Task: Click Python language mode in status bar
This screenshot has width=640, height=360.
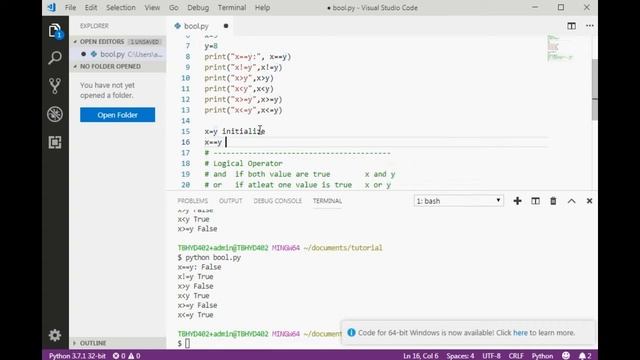Action: [x=542, y=356]
